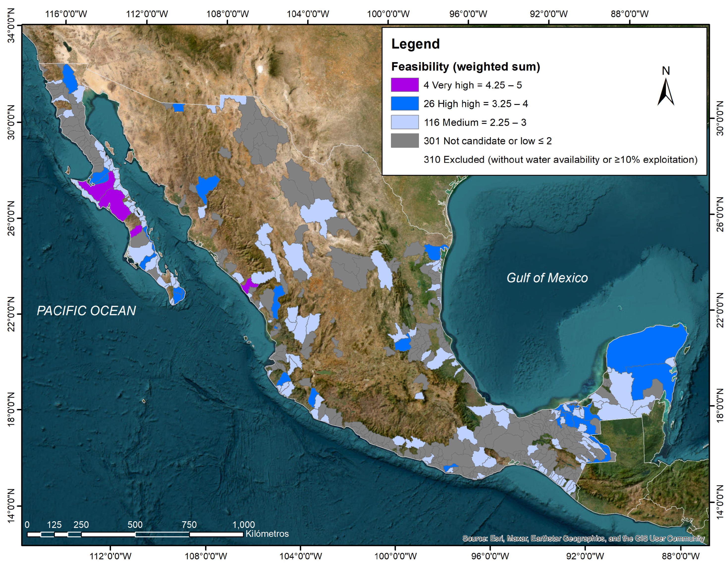
Task: Click the 116°0'0"W top axis label
Action: [x=66, y=14]
